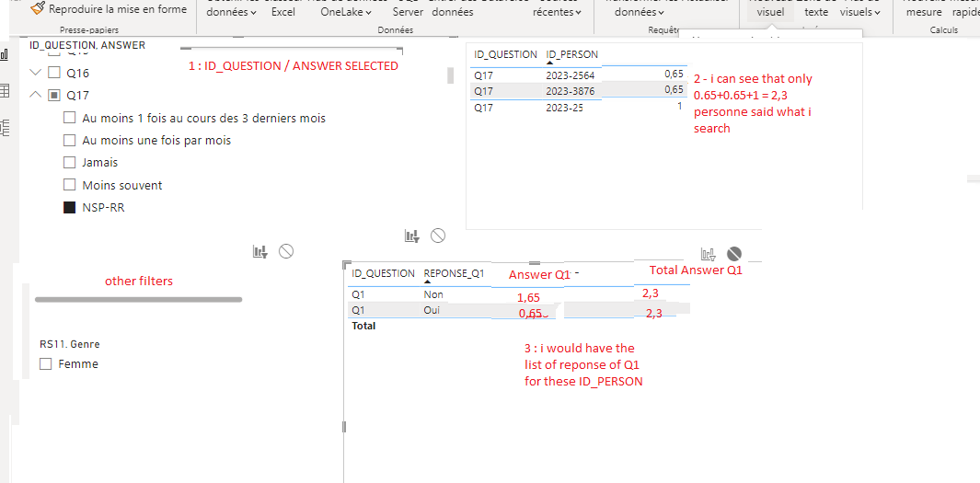Click the Total row label in the REPONSE_Q1 table
Screen dimensions: 980x483
[363, 326]
